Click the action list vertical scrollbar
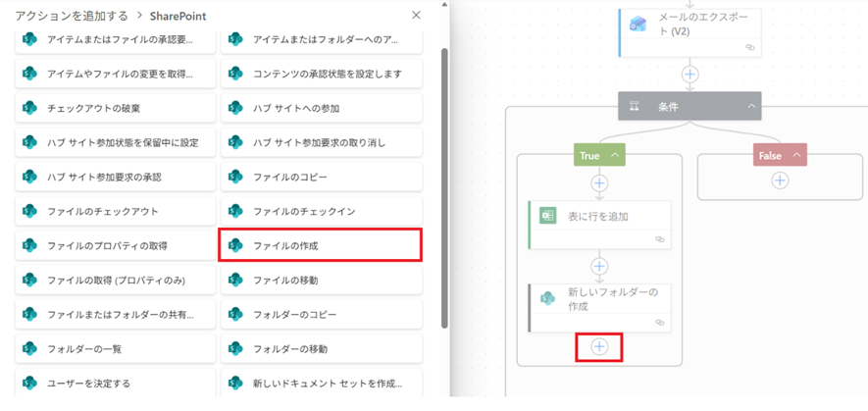The height and width of the screenshot is (411, 868). tap(444, 186)
